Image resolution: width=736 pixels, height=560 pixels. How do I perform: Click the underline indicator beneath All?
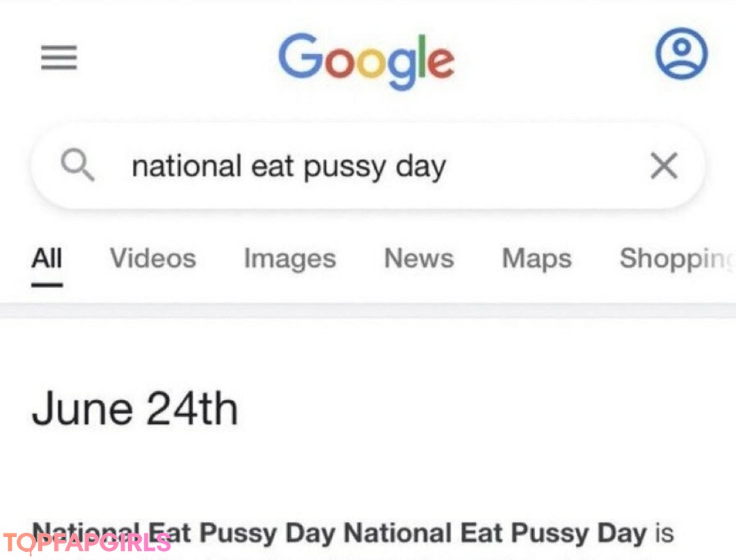(x=47, y=284)
